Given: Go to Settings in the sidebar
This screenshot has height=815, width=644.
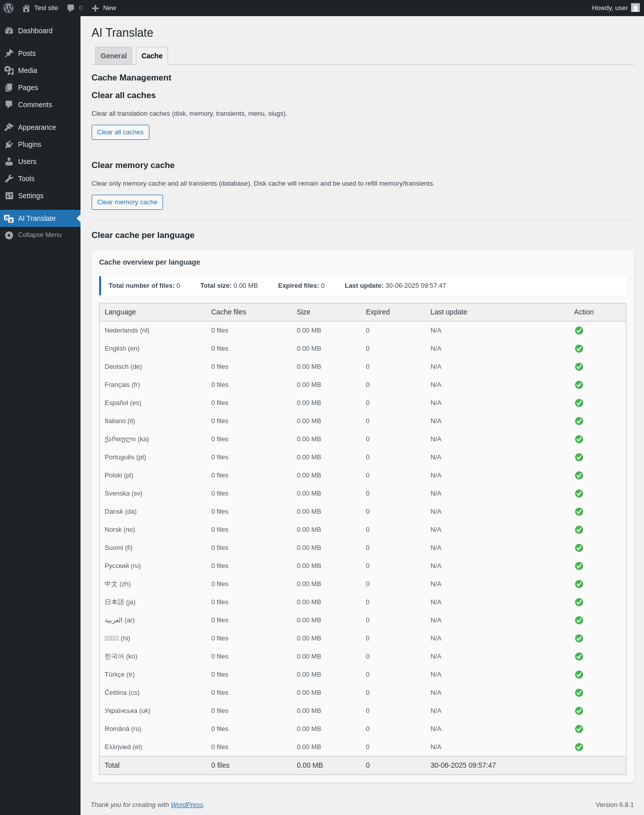Looking at the screenshot, I should point(31,196).
